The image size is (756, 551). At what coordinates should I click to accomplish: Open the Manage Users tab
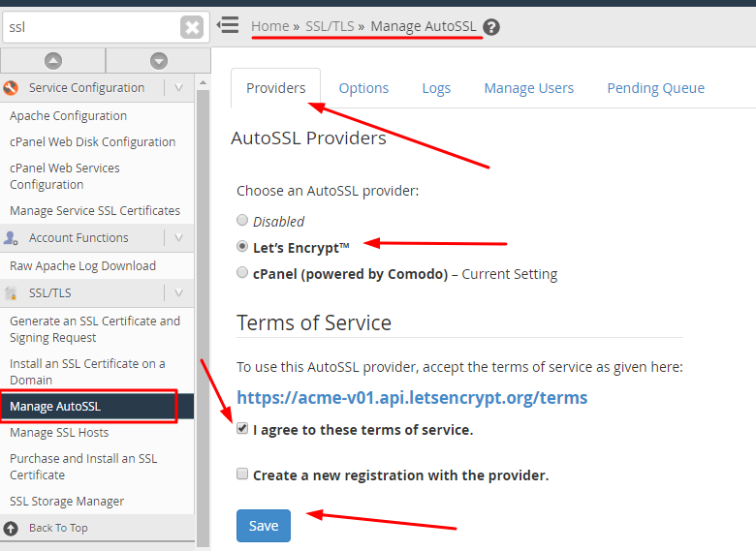(529, 88)
